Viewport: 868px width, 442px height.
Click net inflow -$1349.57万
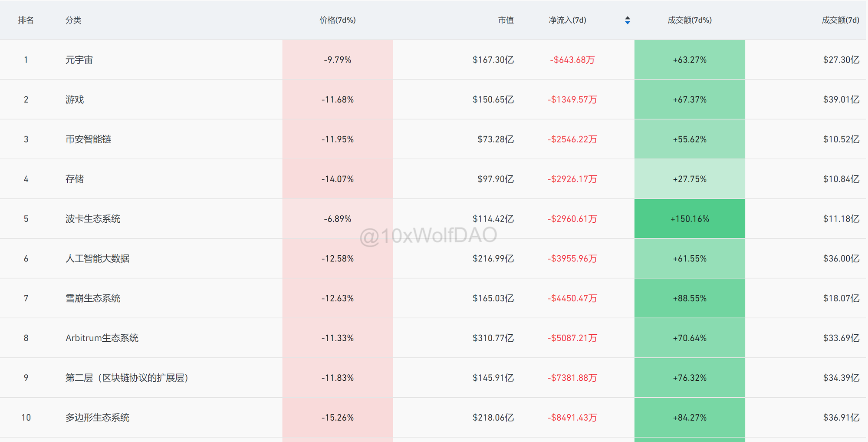pyautogui.click(x=572, y=99)
